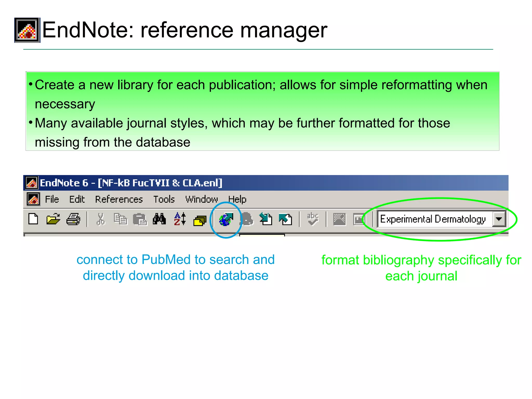Click the EndNote 6 window title bar
This screenshot has height=399, width=532.
click(266, 183)
